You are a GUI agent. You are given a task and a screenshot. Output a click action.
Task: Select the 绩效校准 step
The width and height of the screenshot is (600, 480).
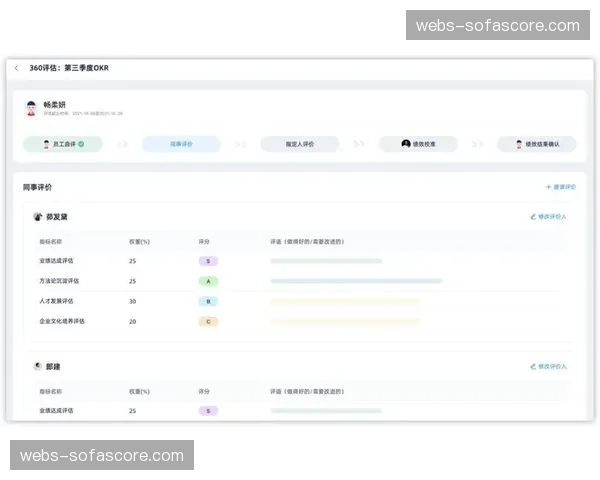tap(418, 144)
